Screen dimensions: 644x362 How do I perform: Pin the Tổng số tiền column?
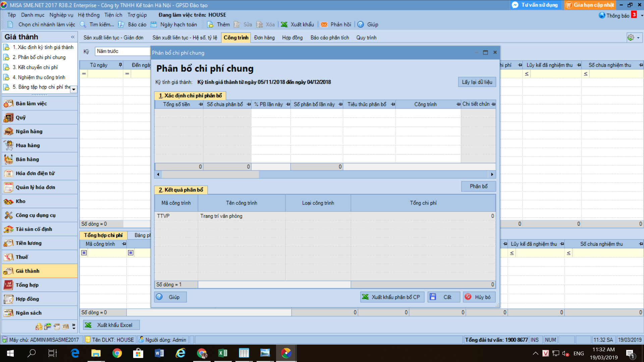pyautogui.click(x=201, y=105)
